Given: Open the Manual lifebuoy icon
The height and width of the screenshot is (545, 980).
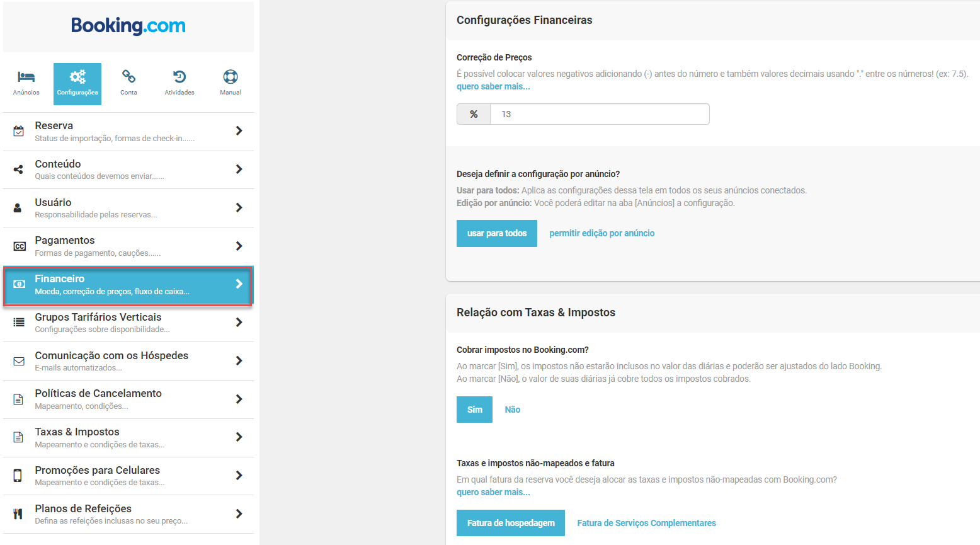Looking at the screenshot, I should pos(231,77).
